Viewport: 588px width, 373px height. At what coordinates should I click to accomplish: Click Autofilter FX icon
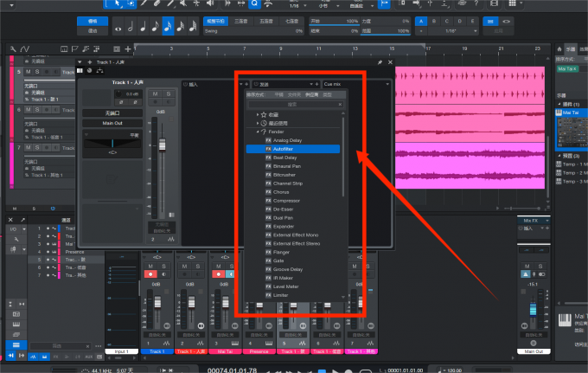[269, 149]
